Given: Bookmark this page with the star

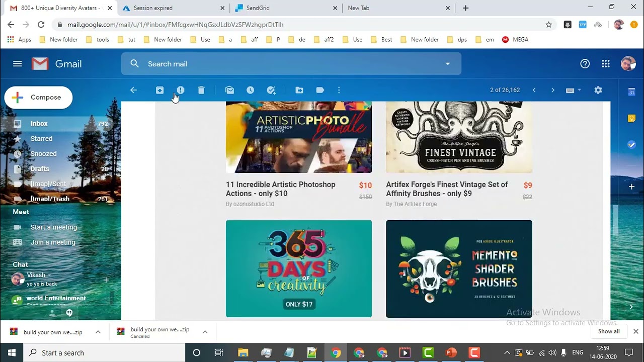Looking at the screenshot, I should coord(549,25).
